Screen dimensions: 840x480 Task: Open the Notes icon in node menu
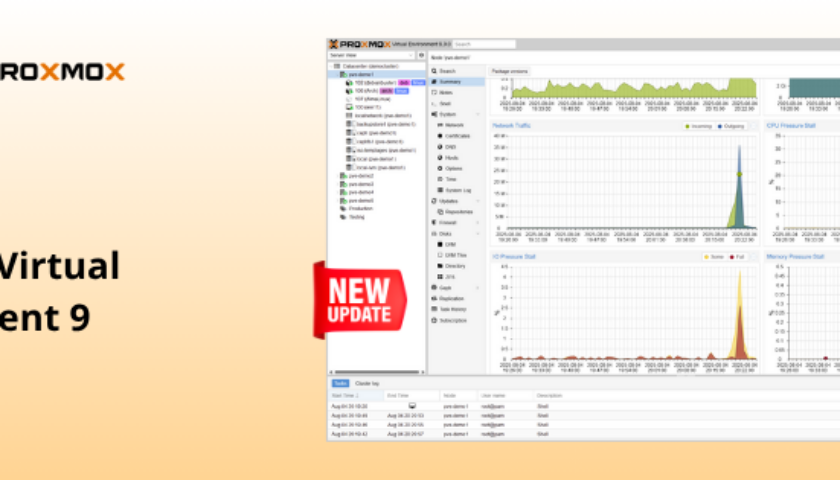(434, 93)
